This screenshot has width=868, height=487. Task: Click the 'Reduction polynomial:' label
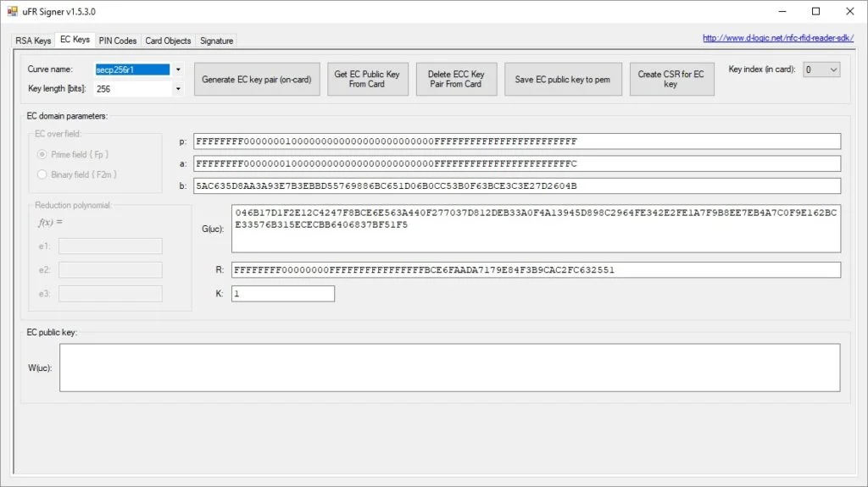[73, 205]
